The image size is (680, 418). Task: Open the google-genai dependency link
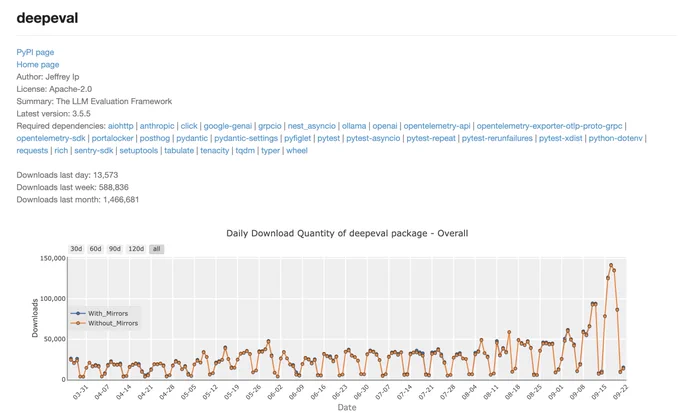(x=228, y=126)
